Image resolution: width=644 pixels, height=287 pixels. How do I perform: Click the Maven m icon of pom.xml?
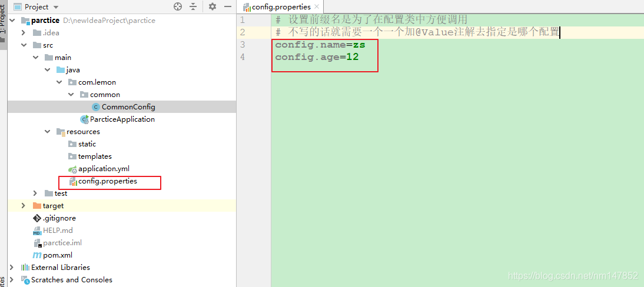(37, 255)
